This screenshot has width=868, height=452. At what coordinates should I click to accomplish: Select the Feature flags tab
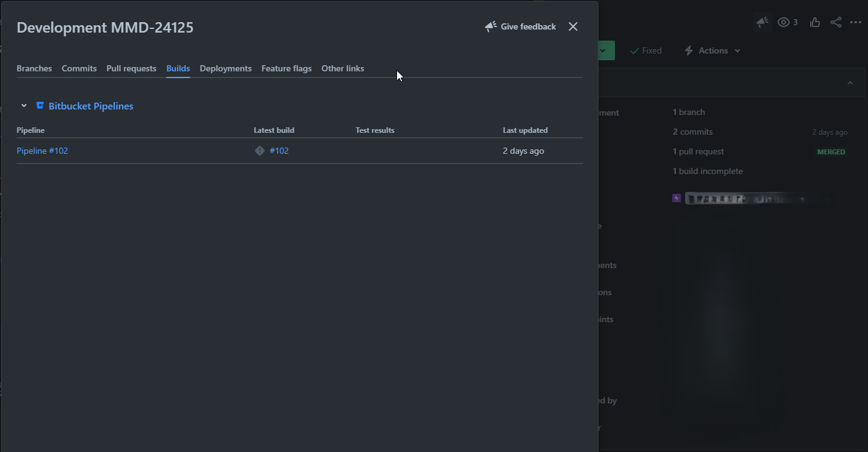(x=286, y=68)
